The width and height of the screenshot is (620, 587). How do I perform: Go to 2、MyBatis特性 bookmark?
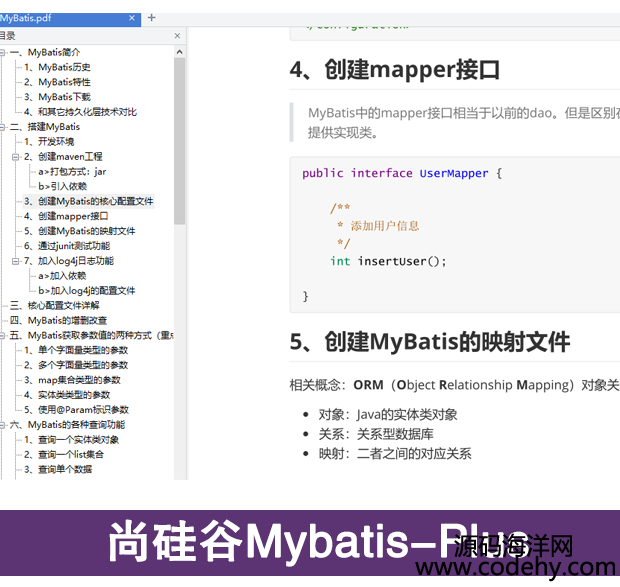pyautogui.click(x=57, y=82)
